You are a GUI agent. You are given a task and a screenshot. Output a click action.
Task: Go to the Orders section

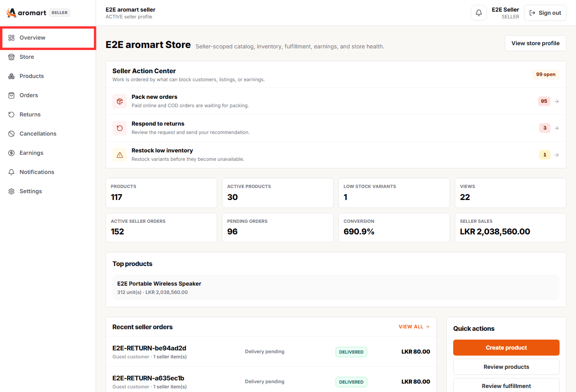48,95
